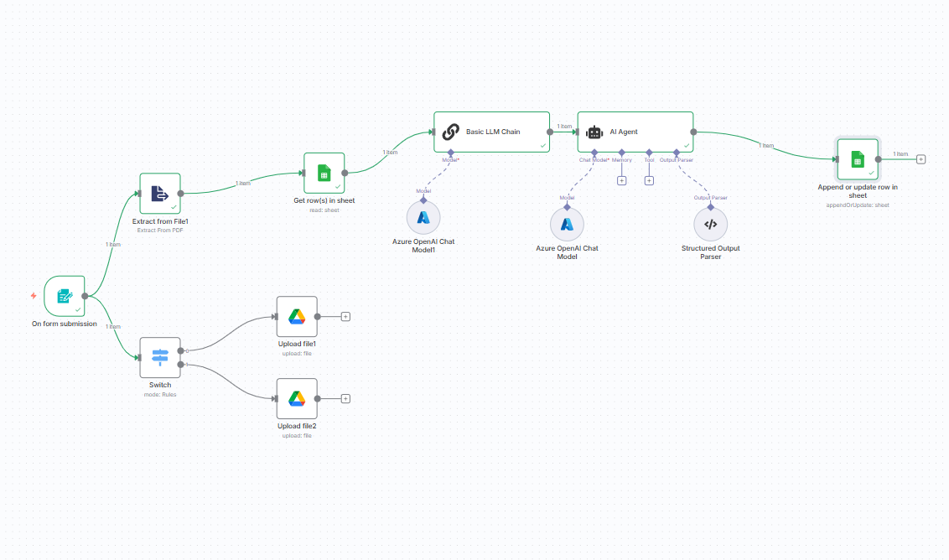The image size is (949, 560).
Task: Add a node after Append or update row
Action: [x=920, y=160]
